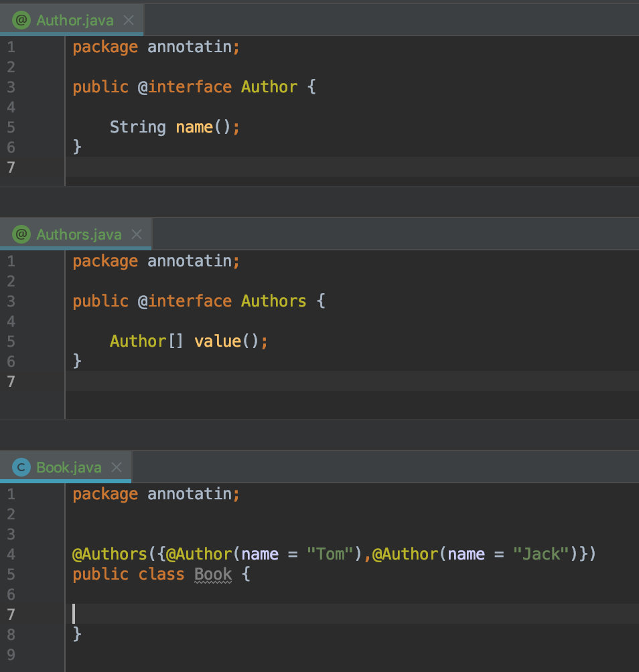
Task: Select the underlined Book class name
Action: (213, 574)
